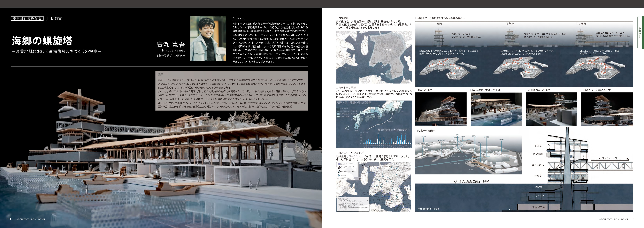Click '休憩室' label on section drawing
This screenshot has height=228, width=644.
[538, 176]
